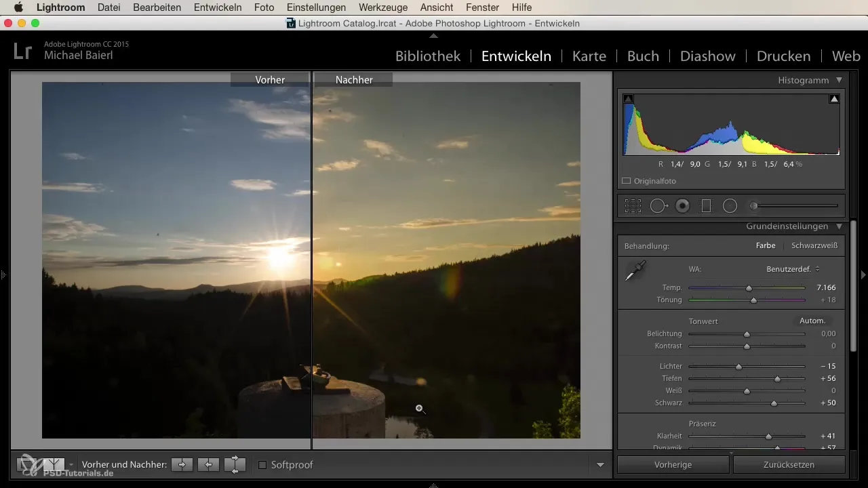The image size is (868, 488).
Task: Copy Before settings to After
Action: coord(182,465)
